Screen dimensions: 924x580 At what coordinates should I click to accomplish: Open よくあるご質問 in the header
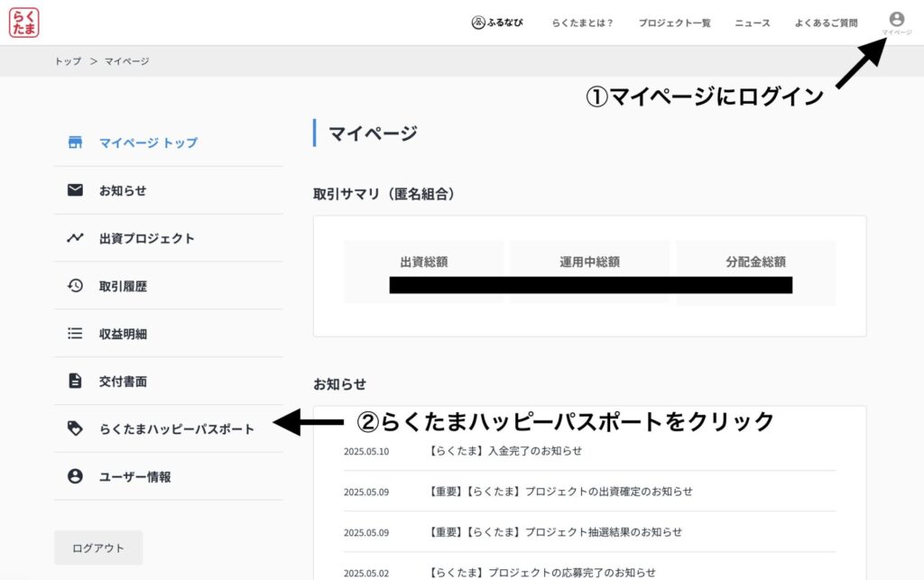827,23
